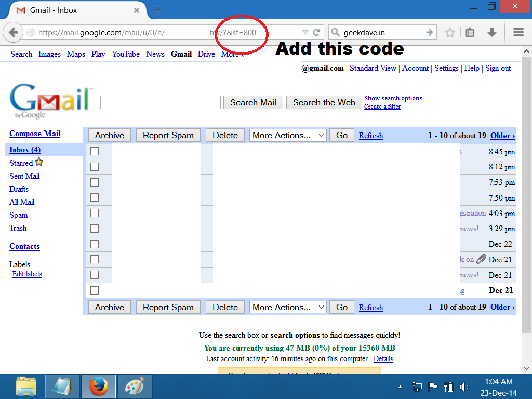The width and height of the screenshot is (532, 399).
Task: Click the volume speaker tray icon
Action: pyautogui.click(x=464, y=387)
